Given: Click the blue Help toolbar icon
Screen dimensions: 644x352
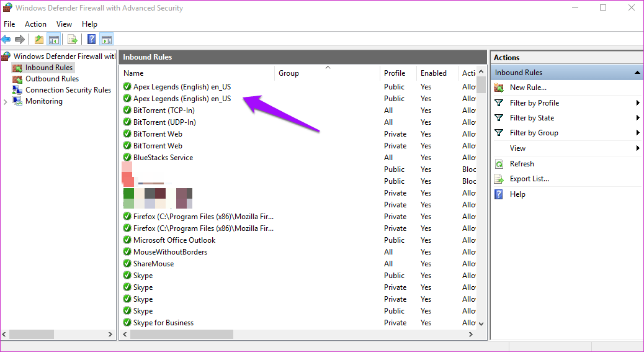Looking at the screenshot, I should 92,40.
